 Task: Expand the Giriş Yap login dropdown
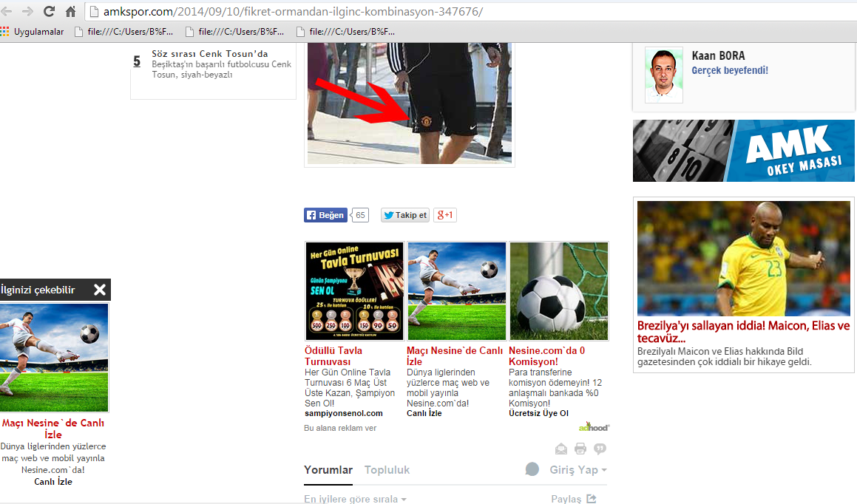pos(578,469)
